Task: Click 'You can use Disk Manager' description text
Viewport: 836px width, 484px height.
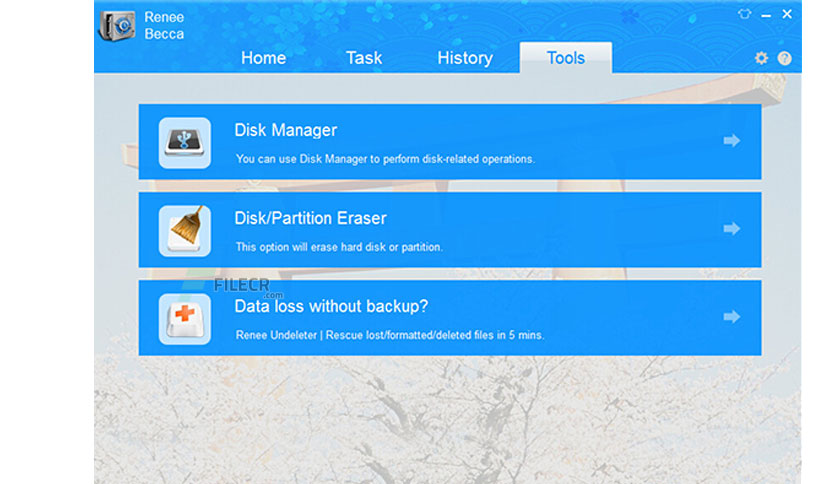Action: pos(385,159)
